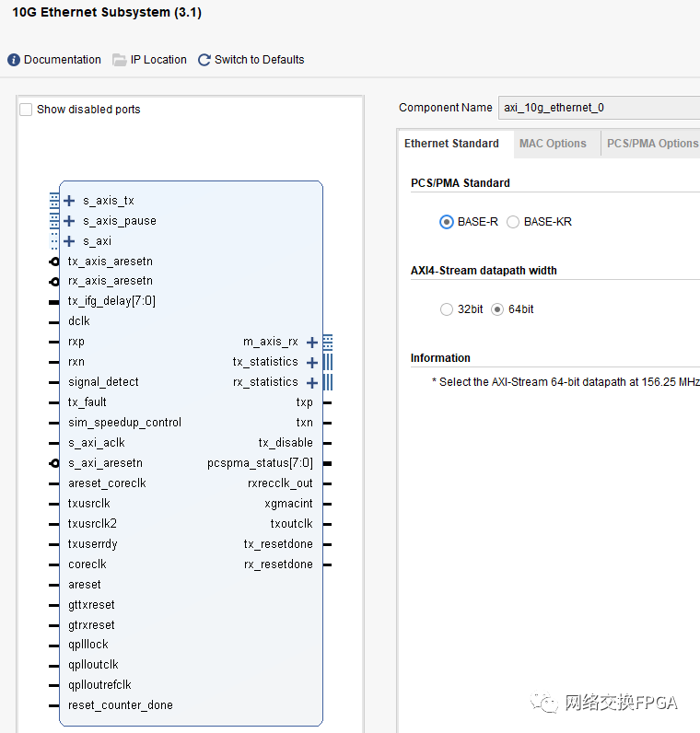Click the s_axi bus connector icon
This screenshot has width=700, height=733.
[54, 241]
